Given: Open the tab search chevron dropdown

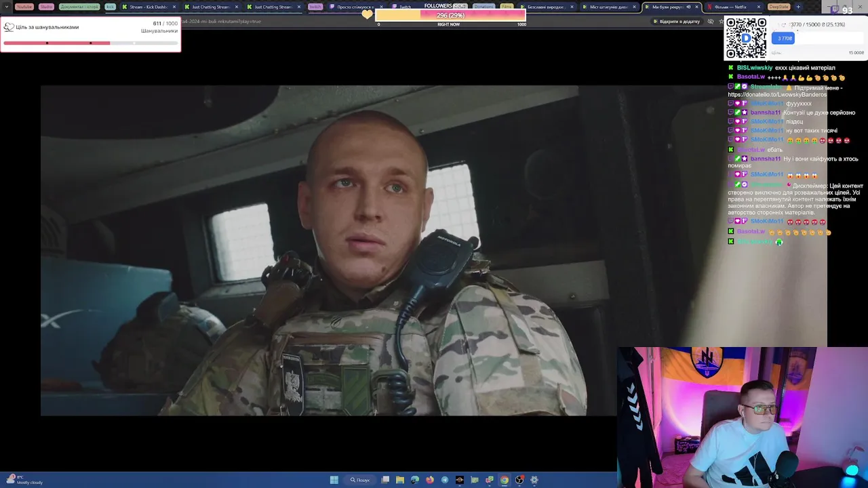Looking at the screenshot, I should (x=7, y=7).
